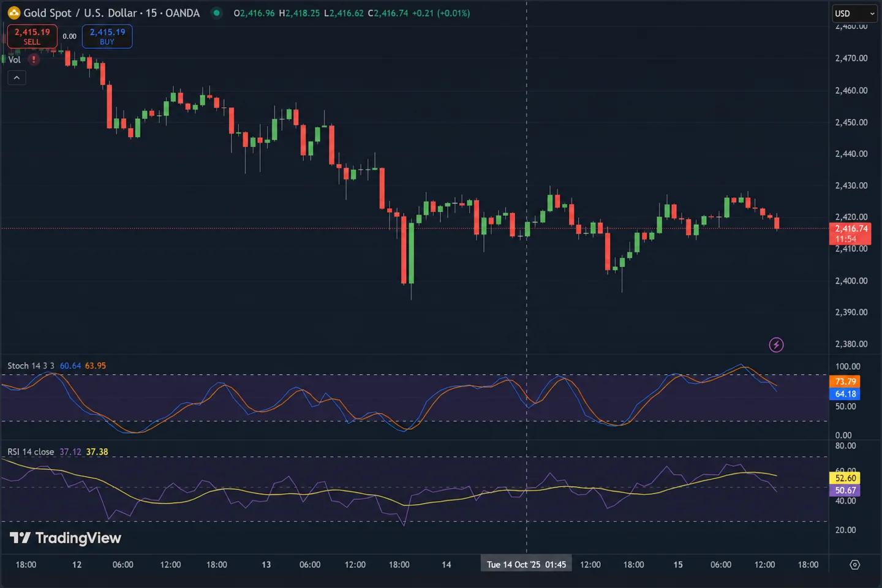Click the Gold Spot / U.S. Dollar title
882x588 pixels.
pyautogui.click(x=111, y=13)
